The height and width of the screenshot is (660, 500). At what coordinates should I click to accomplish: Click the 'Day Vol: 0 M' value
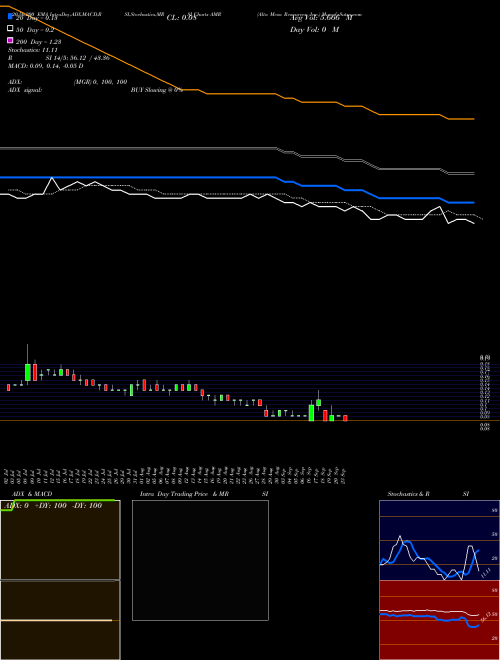click(314, 29)
